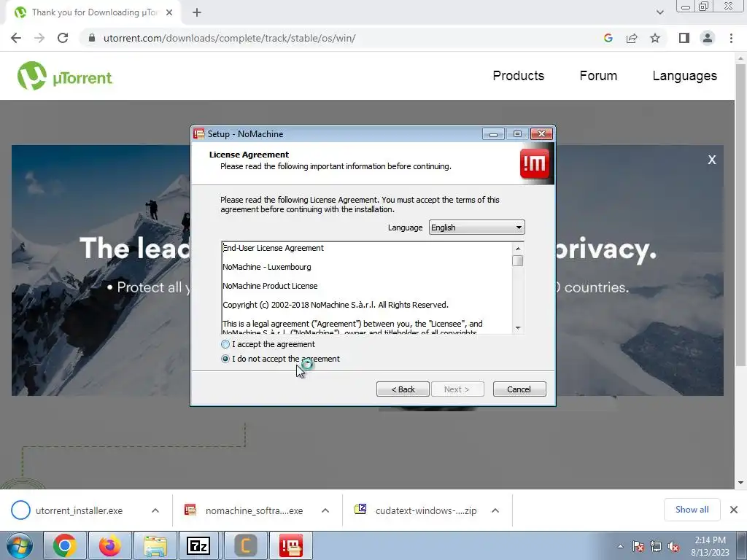
Task: Expand options for utorrent_installer.exe download
Action: coord(155,510)
